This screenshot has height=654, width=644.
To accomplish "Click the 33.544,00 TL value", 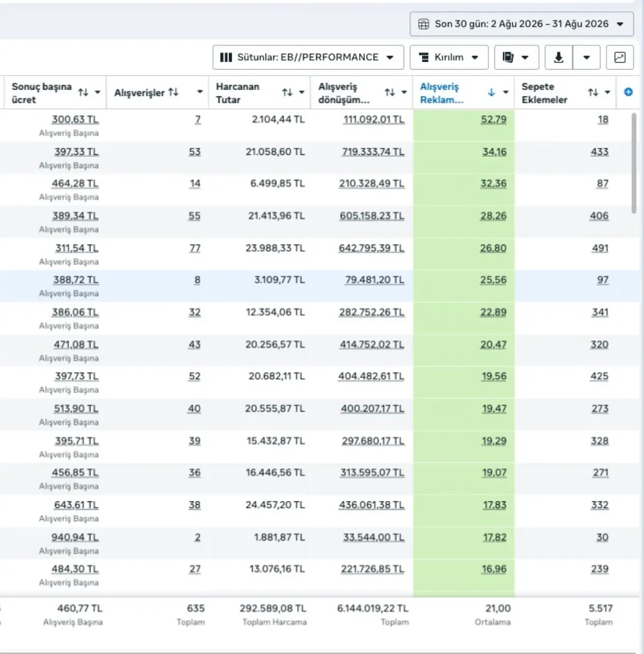I will (x=374, y=537).
